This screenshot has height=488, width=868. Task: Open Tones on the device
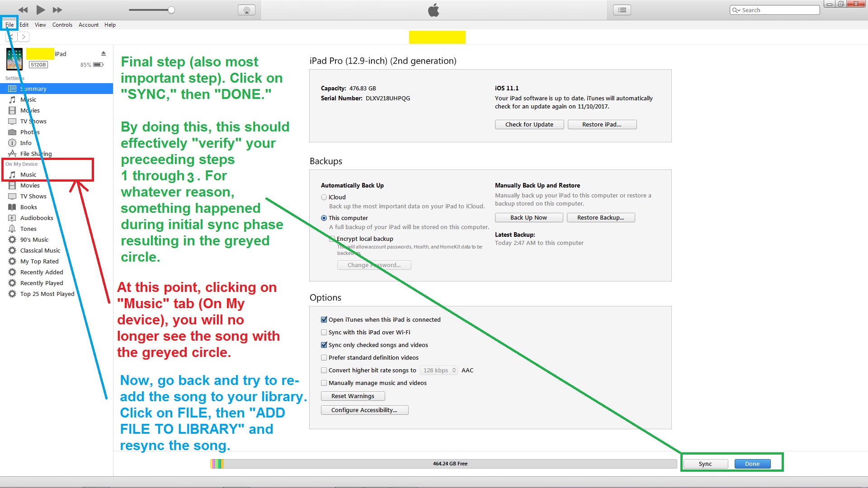[28, 229]
